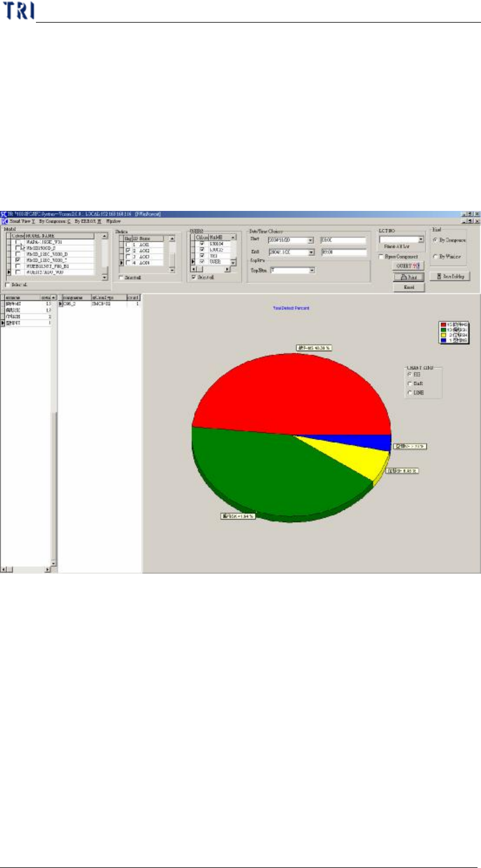Check the AOI1 station checkbox
The height and width of the screenshot is (868, 481).
coord(128,244)
